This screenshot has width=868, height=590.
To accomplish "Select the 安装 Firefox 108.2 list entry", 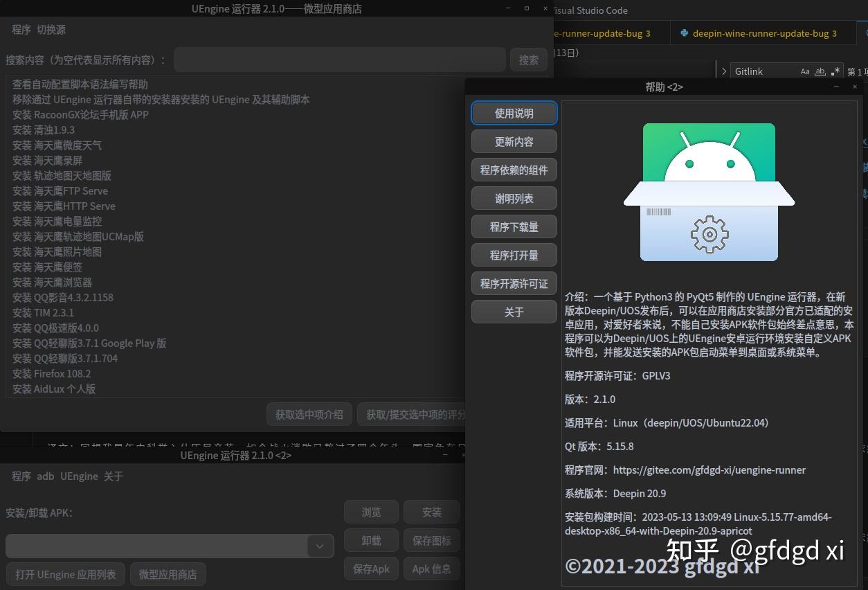I will pyautogui.click(x=52, y=373).
